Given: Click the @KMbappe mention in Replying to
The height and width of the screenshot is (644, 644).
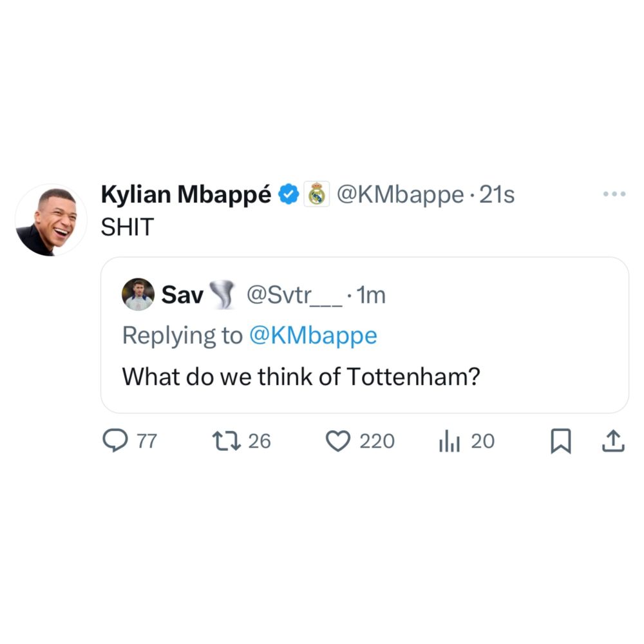Looking at the screenshot, I should [x=312, y=336].
